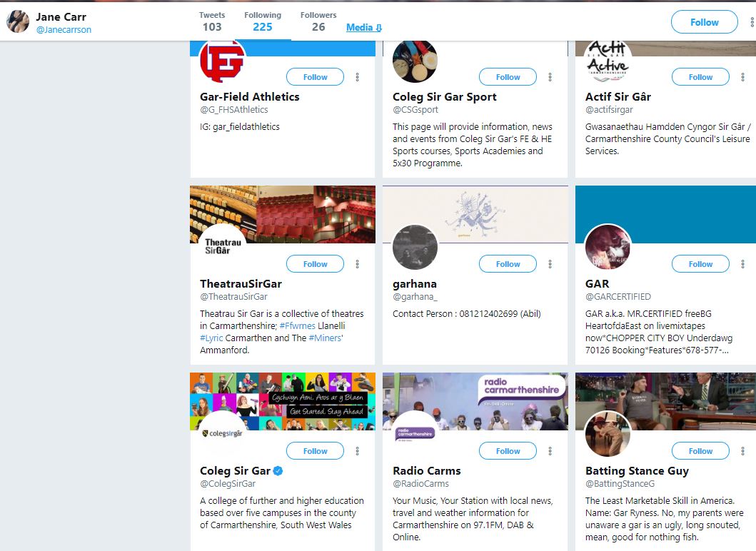Screen dimensions: 756x551
Task: Click Batting Stance Guy profile avatar
Action: pyautogui.click(x=608, y=434)
